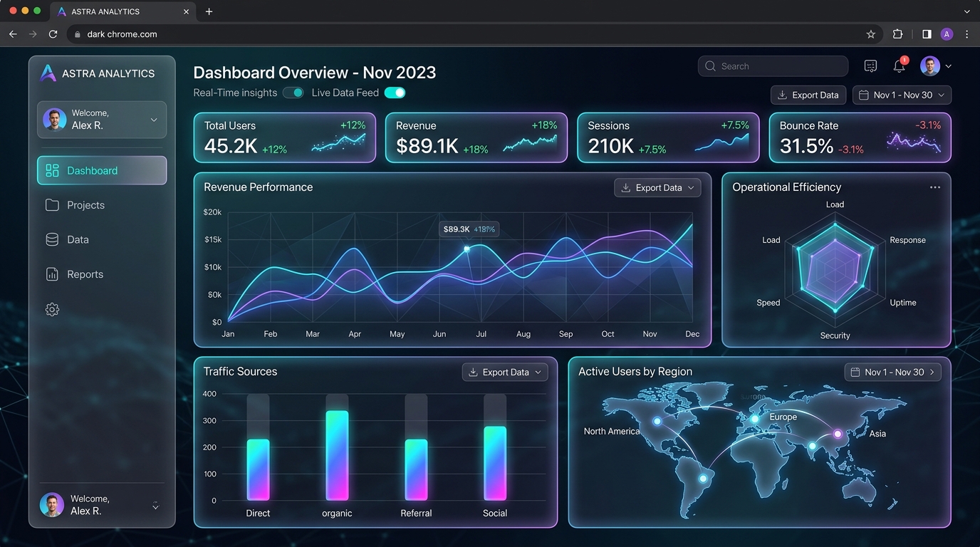The width and height of the screenshot is (980, 547).
Task: Open the header profile avatar menu
Action: [x=935, y=66]
